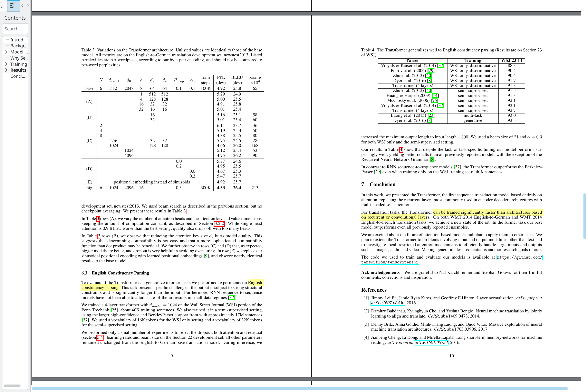Follow the Section 3.2.2 cross-reference link
Viewport: 588px width, 392px height.
(219, 223)
